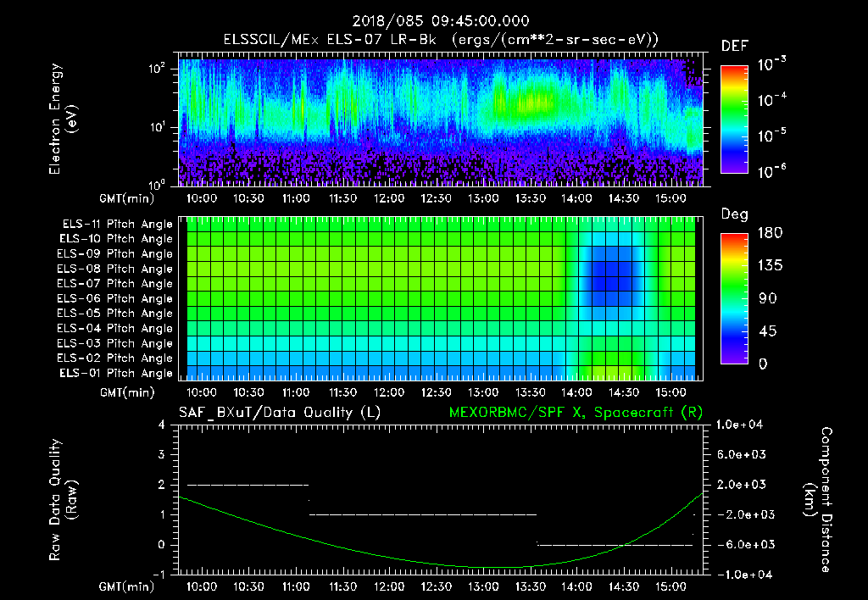The height and width of the screenshot is (600, 868).
Task: Click the 90 value on Deg scale
Action: point(768,299)
